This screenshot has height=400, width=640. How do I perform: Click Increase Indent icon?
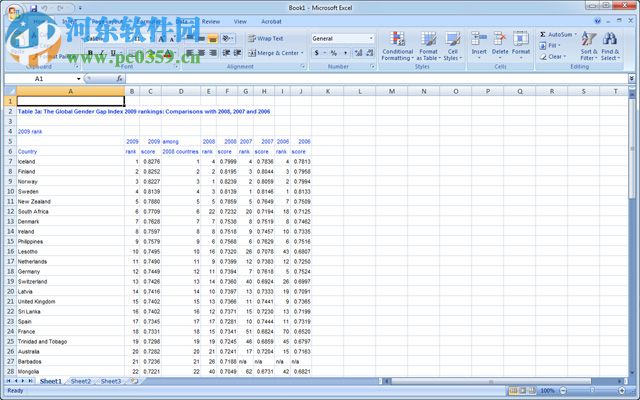point(238,53)
